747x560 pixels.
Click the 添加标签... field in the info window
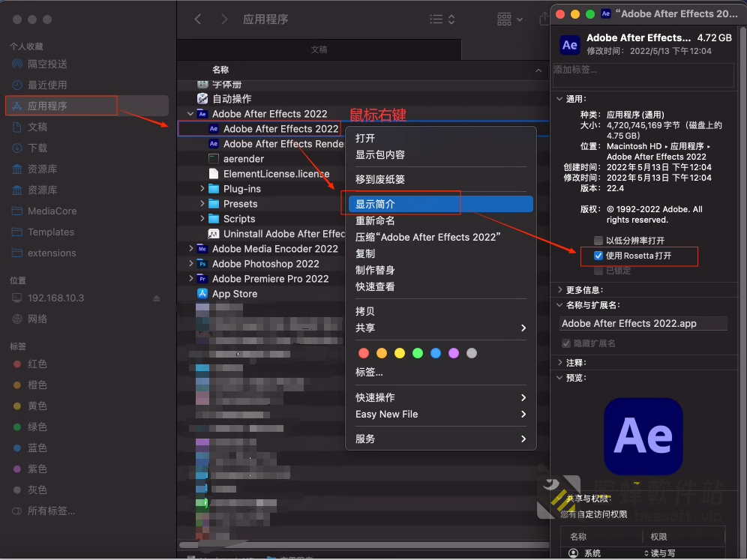pyautogui.click(x=643, y=75)
